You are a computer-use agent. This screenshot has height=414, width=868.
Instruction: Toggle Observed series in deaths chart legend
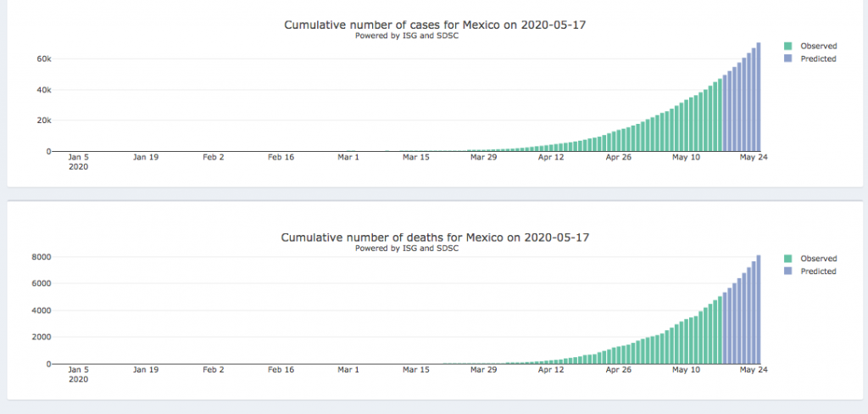[x=818, y=259]
